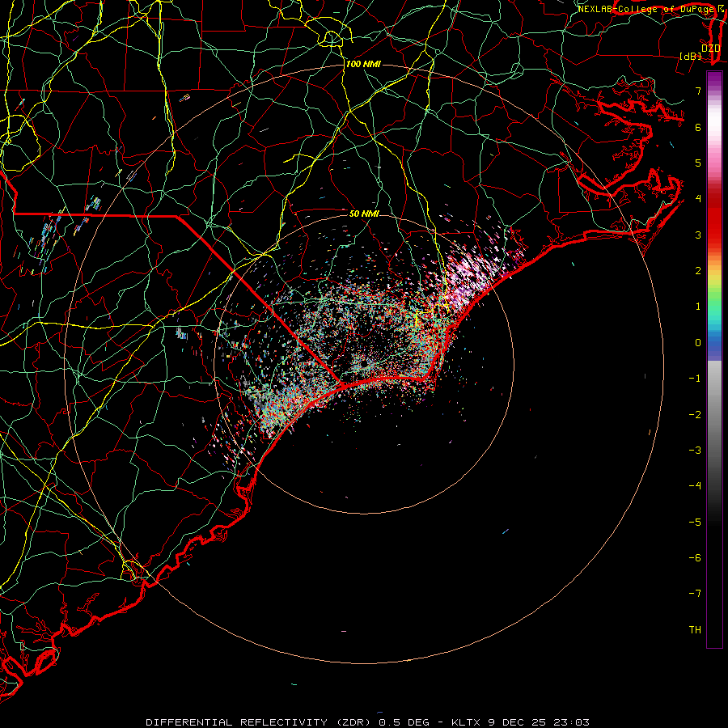The width and height of the screenshot is (728, 728).
Task: Click the 2 dB tick label on scale
Action: pos(698,271)
